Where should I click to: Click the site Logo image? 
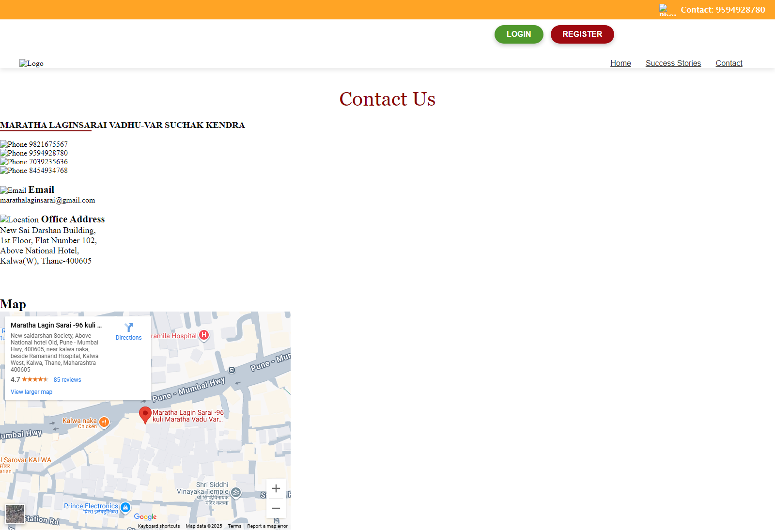[x=31, y=63]
